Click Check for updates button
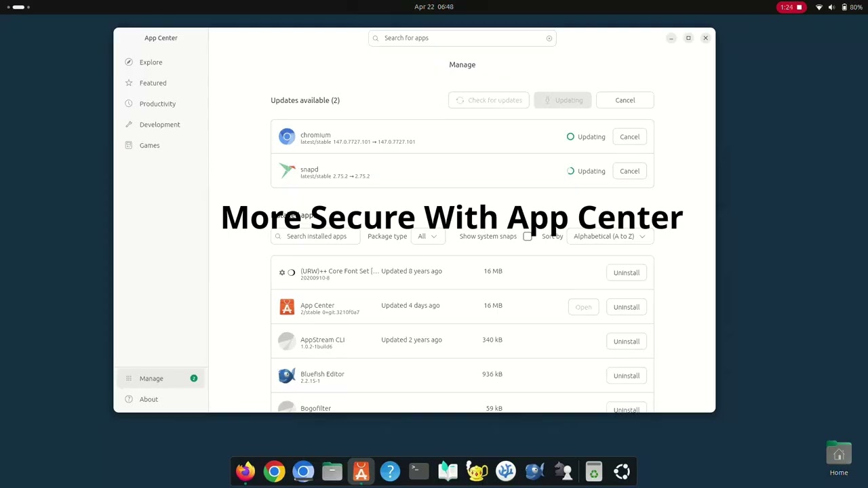The width and height of the screenshot is (868, 488). pos(489,100)
